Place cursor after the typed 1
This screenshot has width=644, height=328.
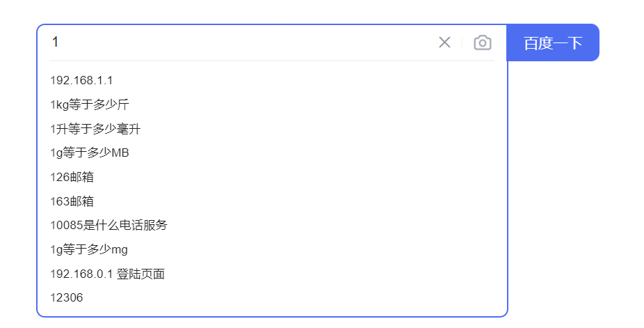[x=61, y=42]
